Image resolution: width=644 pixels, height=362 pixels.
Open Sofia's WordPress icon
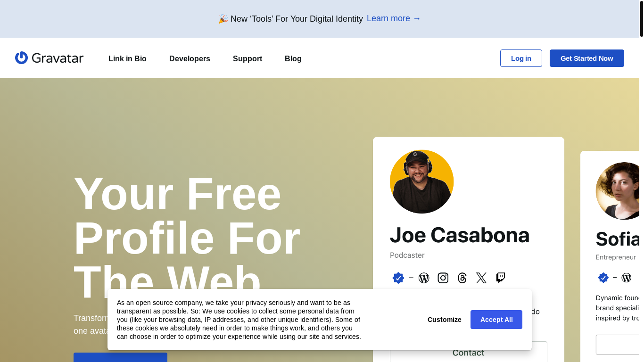point(626,278)
